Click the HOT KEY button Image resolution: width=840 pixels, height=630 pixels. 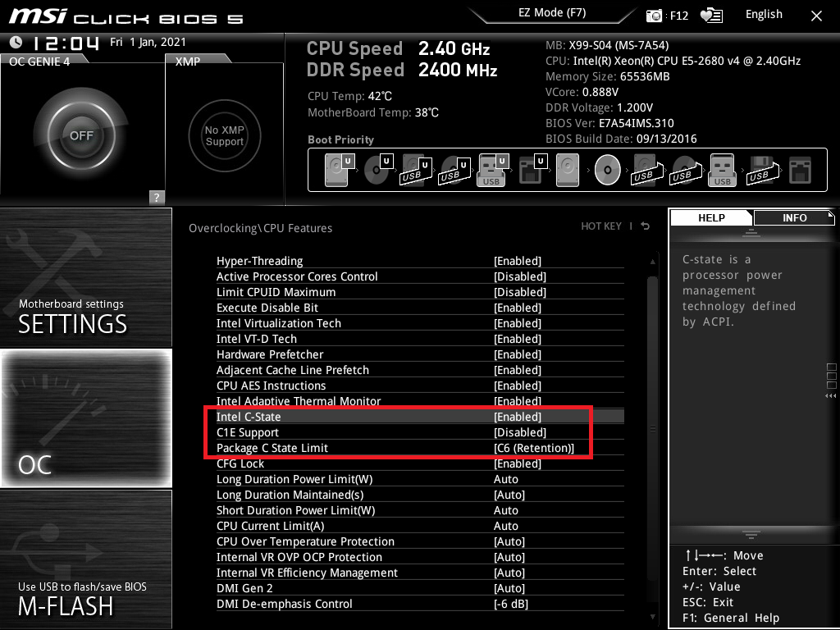pos(601,226)
